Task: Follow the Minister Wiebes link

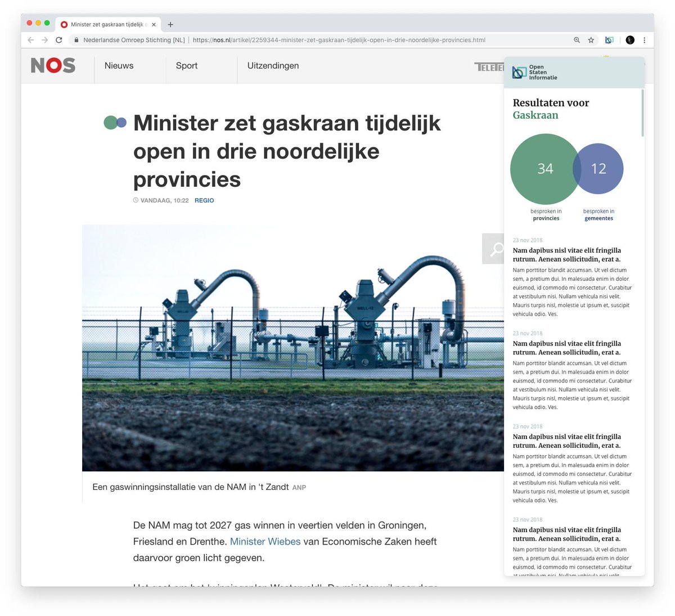Action: 265,541
